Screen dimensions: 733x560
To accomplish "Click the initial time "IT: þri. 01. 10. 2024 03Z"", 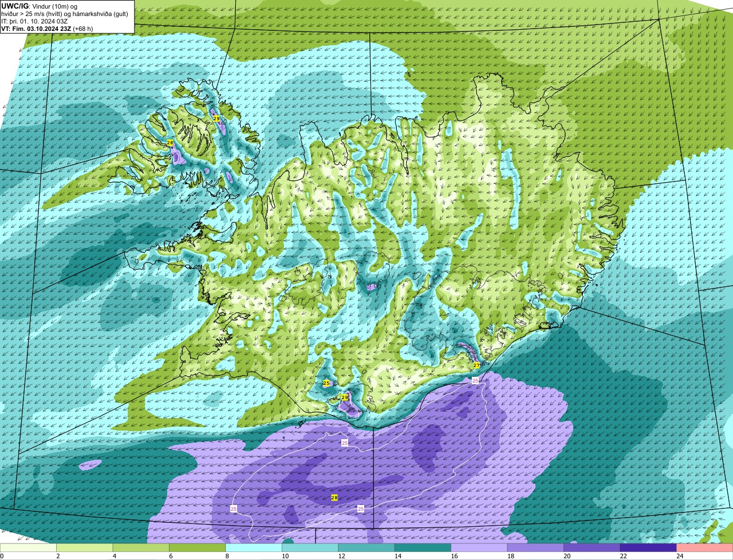I will point(36,21).
